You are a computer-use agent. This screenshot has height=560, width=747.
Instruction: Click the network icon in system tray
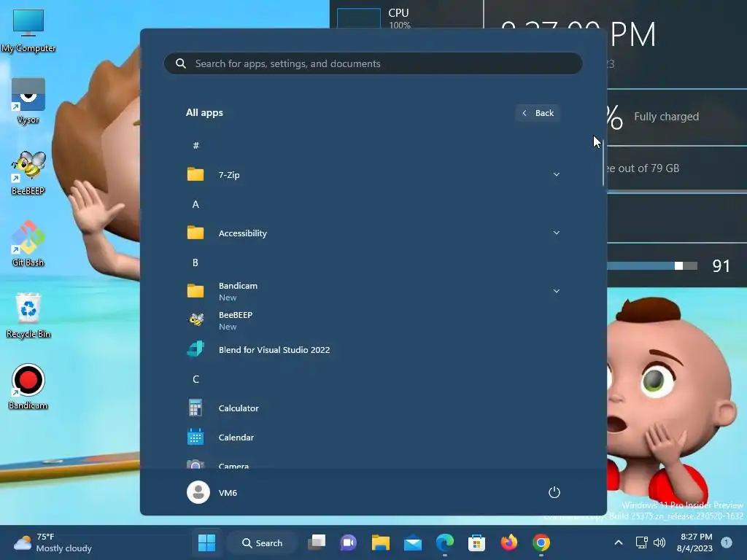(642, 542)
